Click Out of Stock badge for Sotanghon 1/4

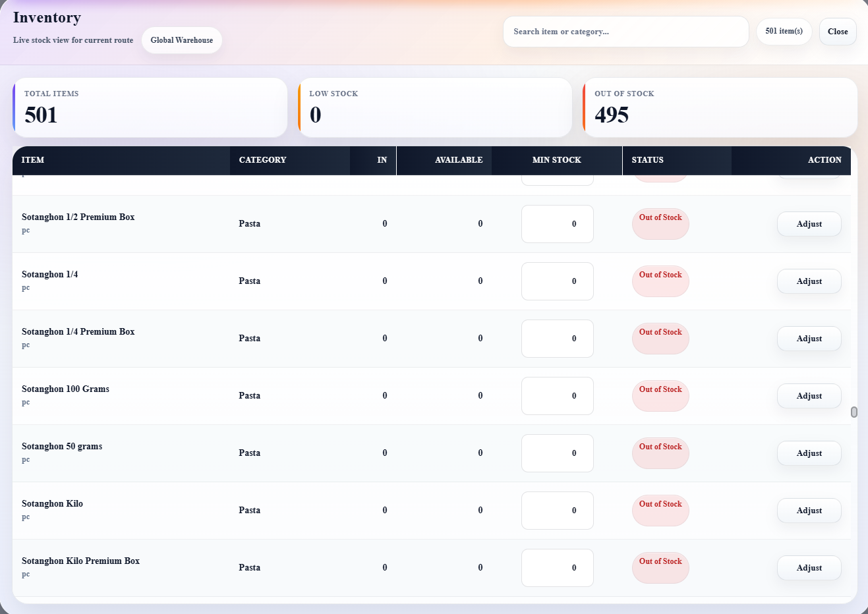(660, 281)
